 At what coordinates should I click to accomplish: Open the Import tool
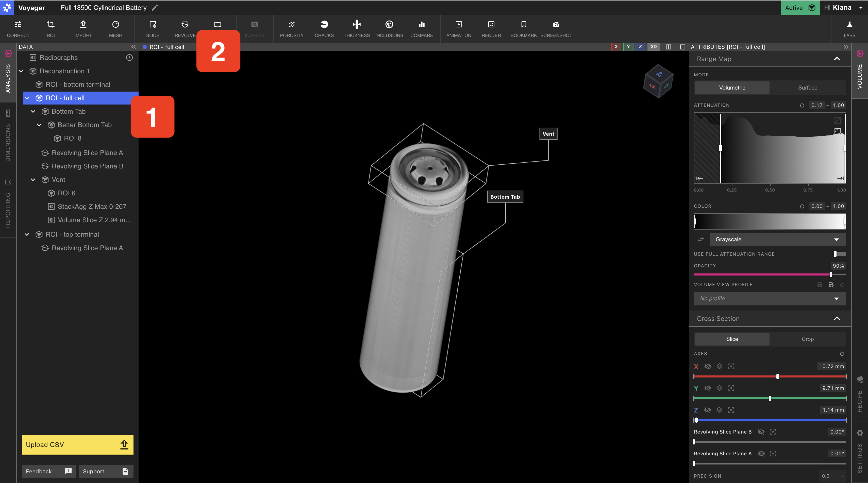83,29
